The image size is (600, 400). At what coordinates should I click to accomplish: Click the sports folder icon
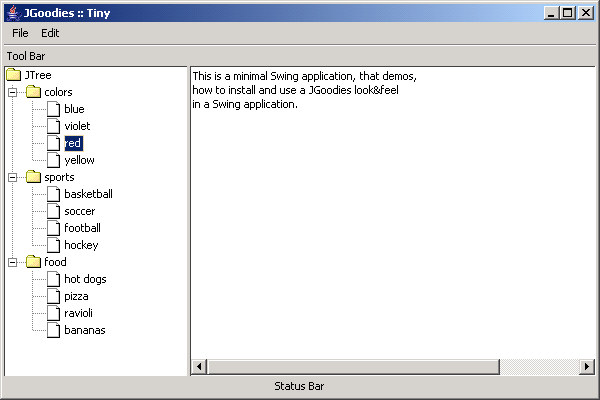[x=33, y=177]
